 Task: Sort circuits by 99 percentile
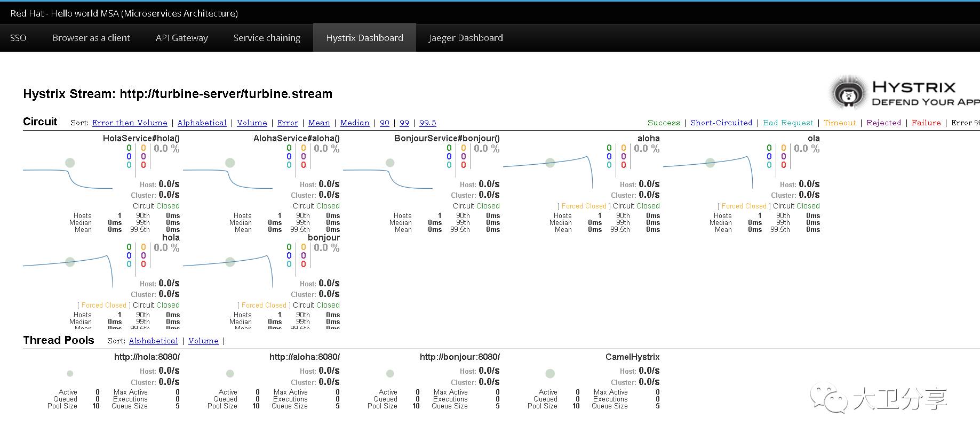click(404, 123)
